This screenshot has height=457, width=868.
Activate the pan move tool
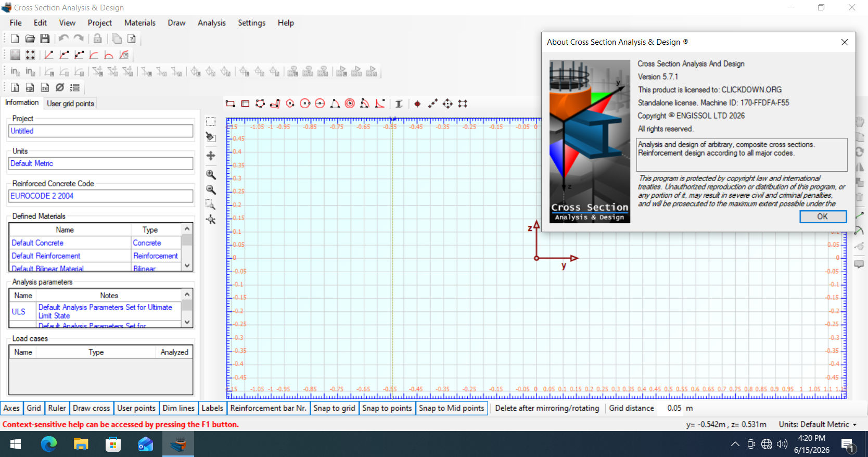[x=211, y=156]
